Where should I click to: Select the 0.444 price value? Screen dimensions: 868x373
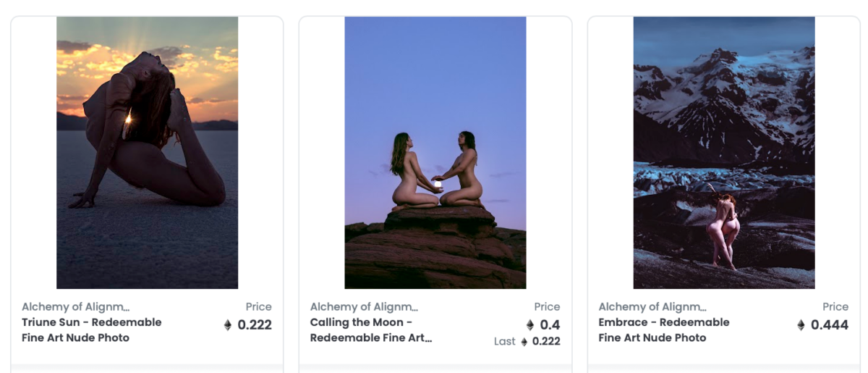click(x=830, y=325)
